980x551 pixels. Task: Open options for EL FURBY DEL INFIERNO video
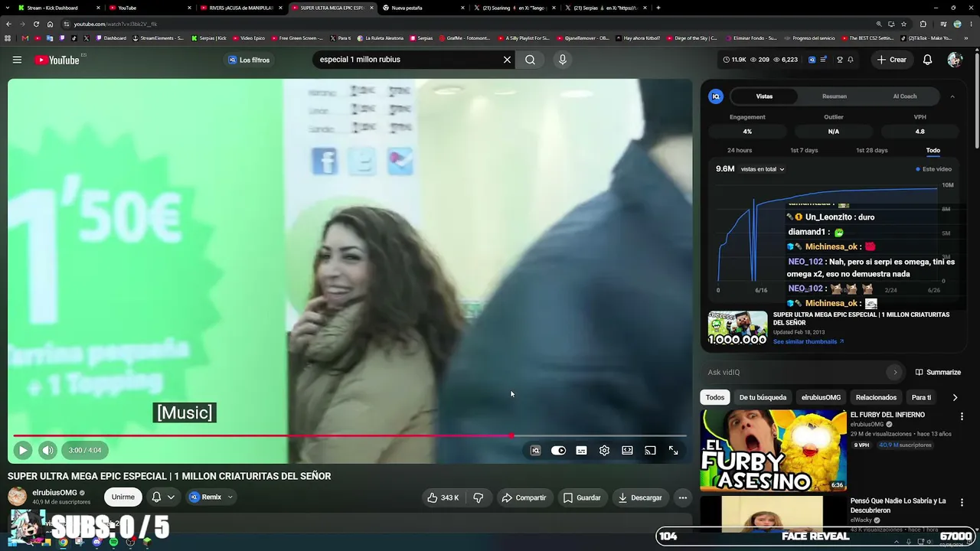pyautogui.click(x=962, y=416)
